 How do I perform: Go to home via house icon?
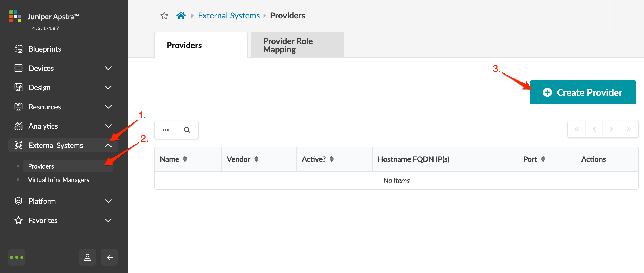[181, 16]
